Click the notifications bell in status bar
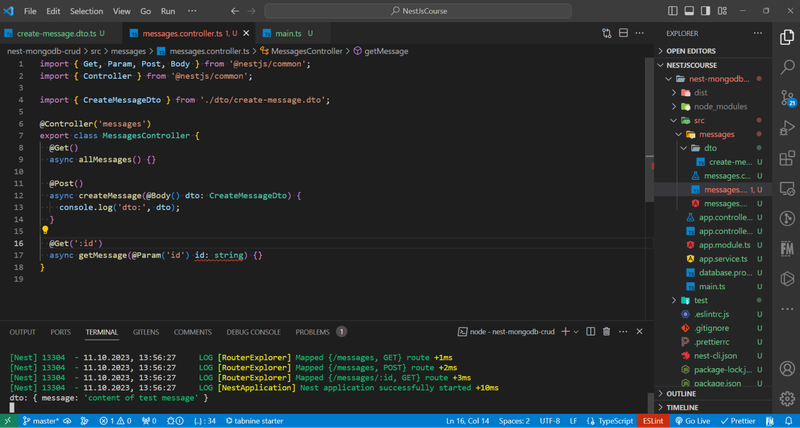This screenshot has height=428, width=800. click(x=789, y=421)
